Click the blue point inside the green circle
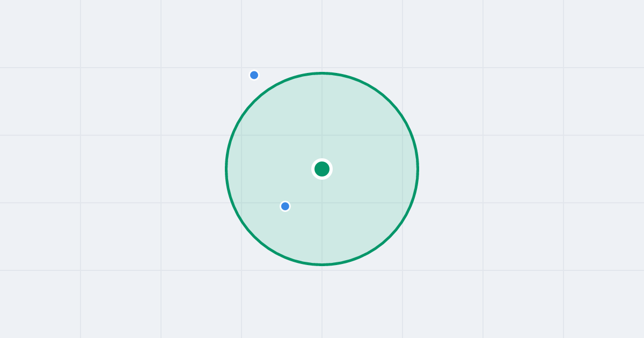The height and width of the screenshot is (338, 644). (x=285, y=206)
